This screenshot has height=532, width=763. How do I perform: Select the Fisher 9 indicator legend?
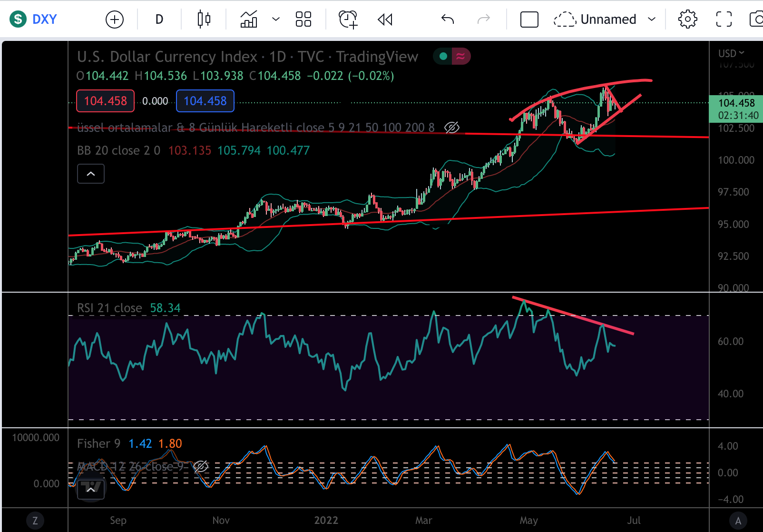point(98,443)
